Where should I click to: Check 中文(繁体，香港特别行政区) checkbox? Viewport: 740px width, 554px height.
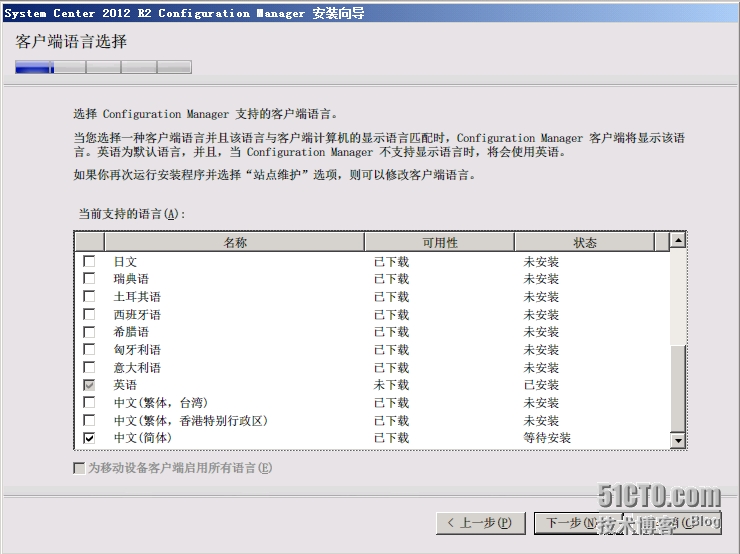[x=89, y=420]
